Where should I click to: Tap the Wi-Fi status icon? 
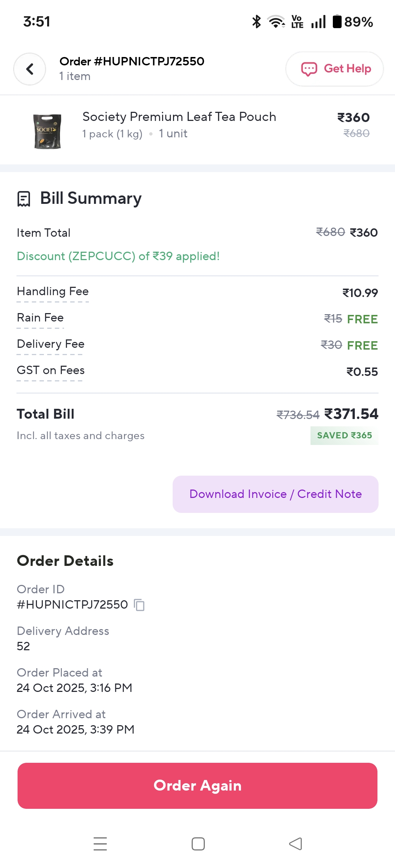pyautogui.click(x=276, y=22)
